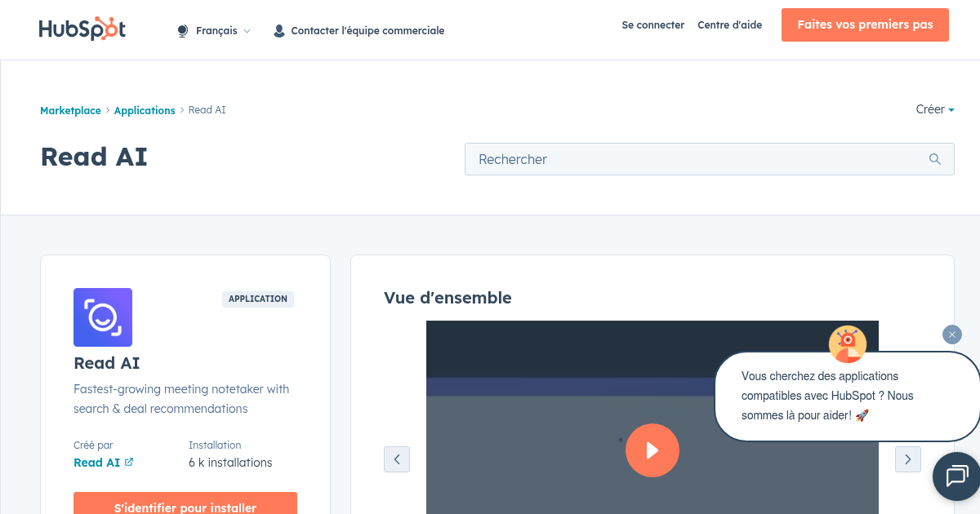Click the purple Read AI app icon

click(103, 317)
